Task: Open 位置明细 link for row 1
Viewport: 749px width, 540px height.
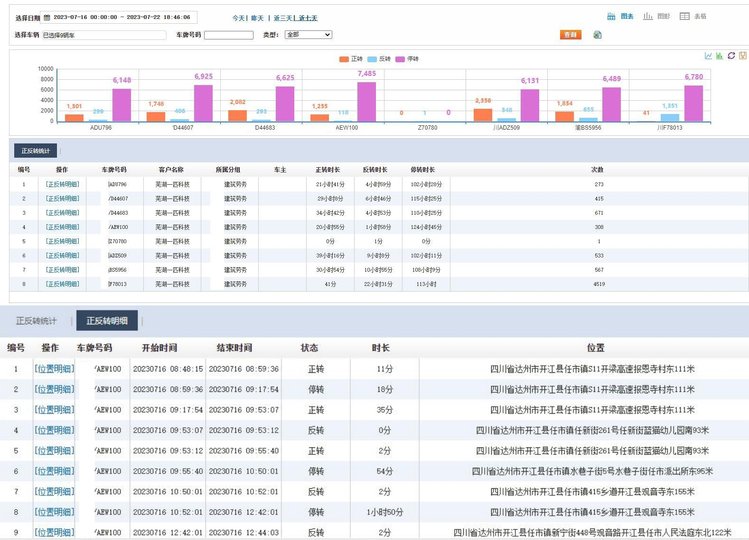Action: (x=54, y=368)
